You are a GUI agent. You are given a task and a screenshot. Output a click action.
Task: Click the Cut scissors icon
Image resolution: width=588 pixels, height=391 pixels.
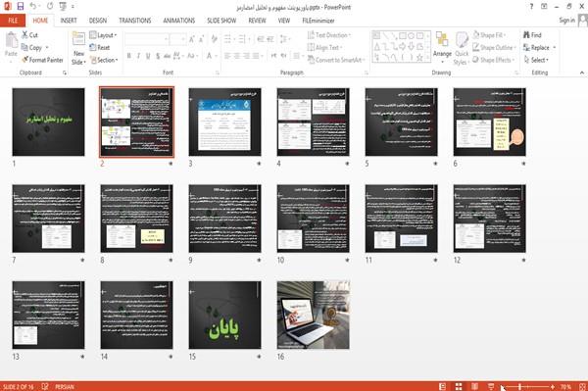[x=24, y=35]
